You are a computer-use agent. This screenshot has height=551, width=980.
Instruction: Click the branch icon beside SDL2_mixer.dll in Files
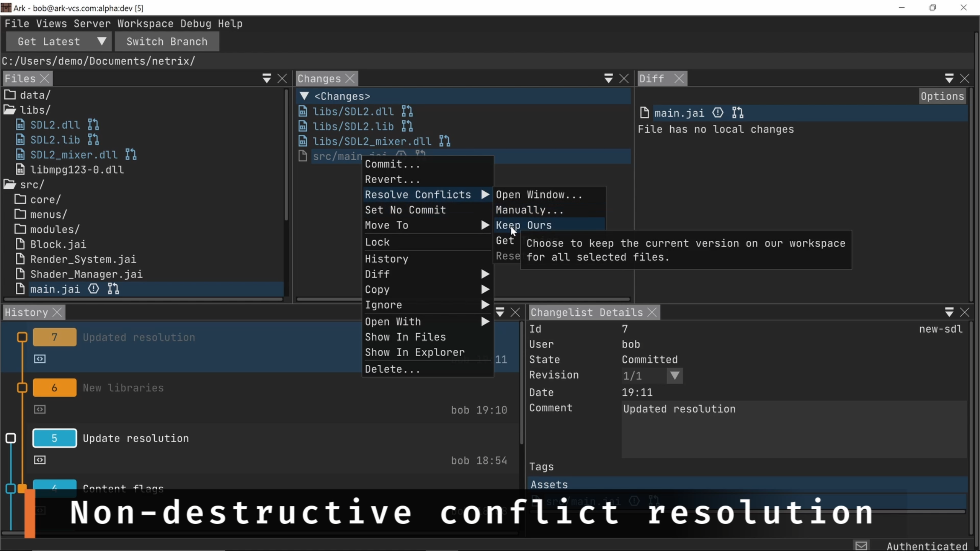[131, 155]
